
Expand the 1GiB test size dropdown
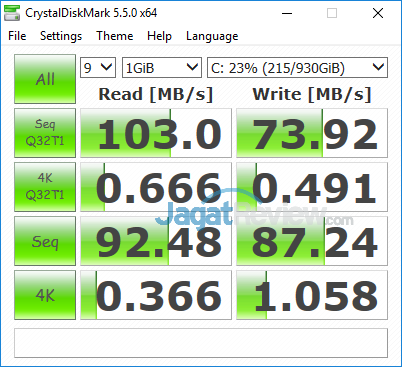tap(162, 68)
